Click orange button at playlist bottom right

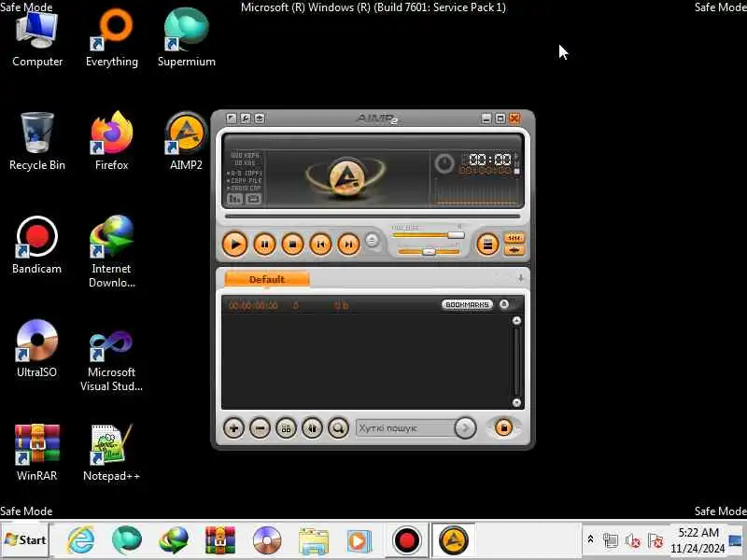[503, 427]
